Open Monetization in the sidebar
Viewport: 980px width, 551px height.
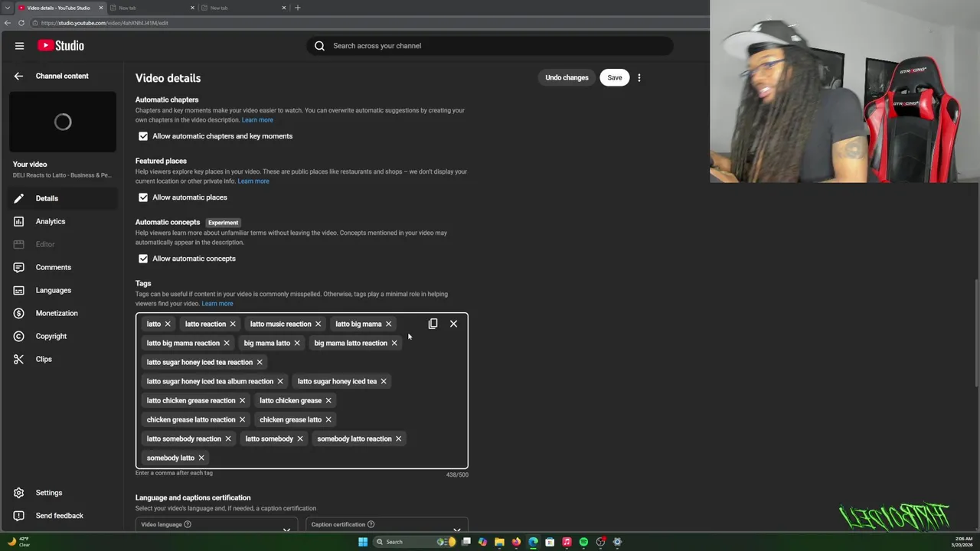coord(57,313)
